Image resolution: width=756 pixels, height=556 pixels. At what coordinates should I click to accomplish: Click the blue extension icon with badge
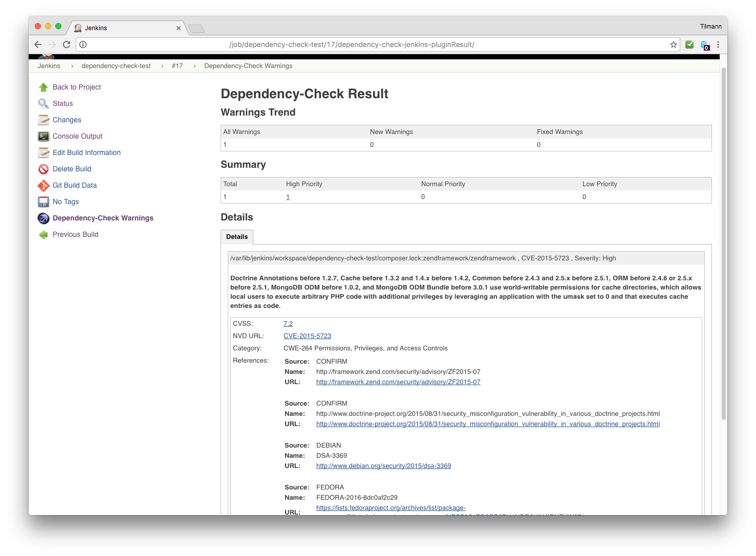tap(705, 45)
